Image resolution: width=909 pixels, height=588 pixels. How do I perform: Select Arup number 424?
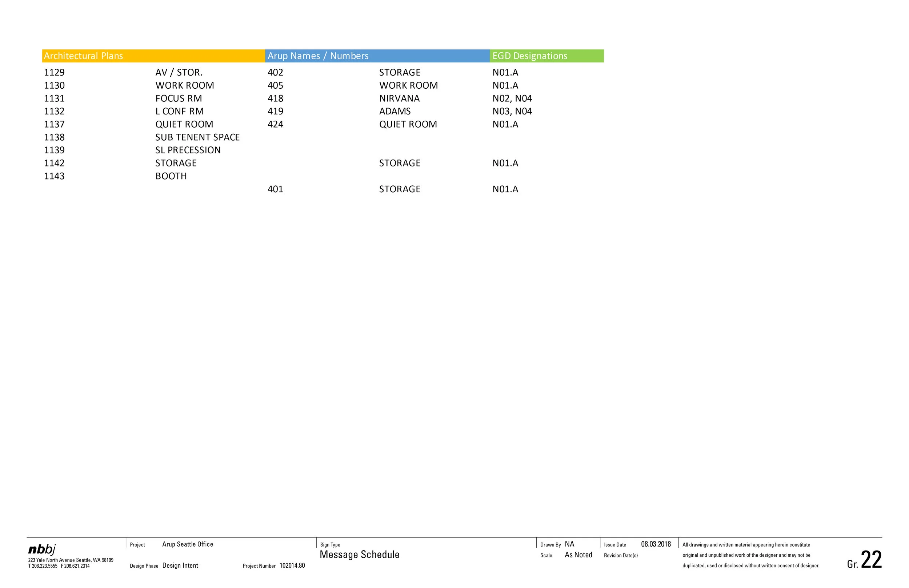(275, 125)
